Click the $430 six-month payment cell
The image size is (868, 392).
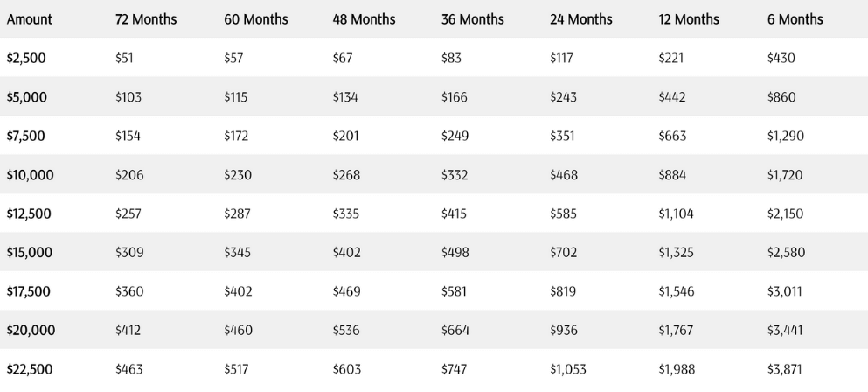tap(781, 59)
